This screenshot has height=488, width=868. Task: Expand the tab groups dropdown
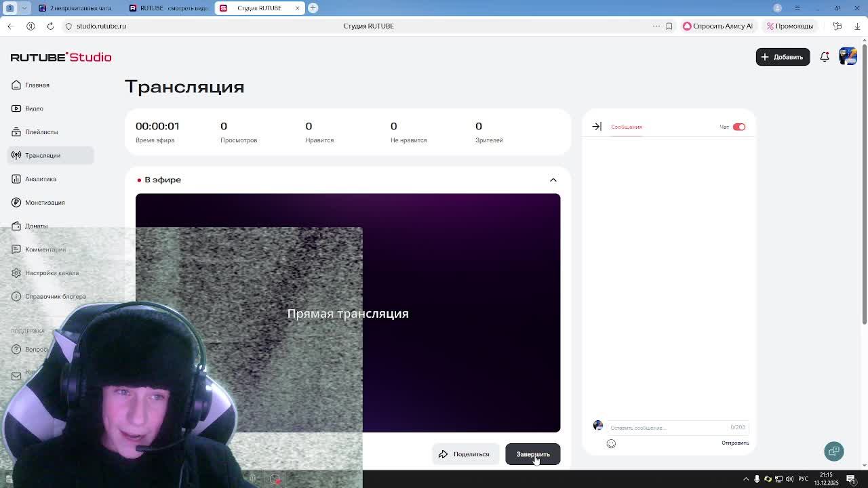pos(25,8)
